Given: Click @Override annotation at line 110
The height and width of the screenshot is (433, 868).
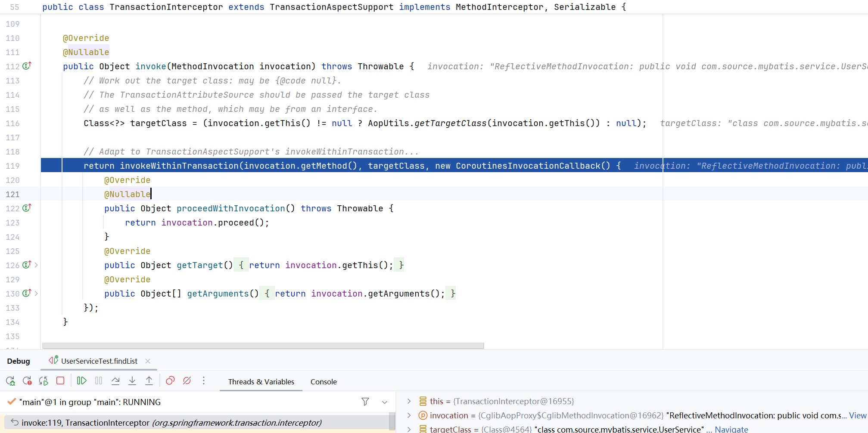Looking at the screenshot, I should 86,38.
